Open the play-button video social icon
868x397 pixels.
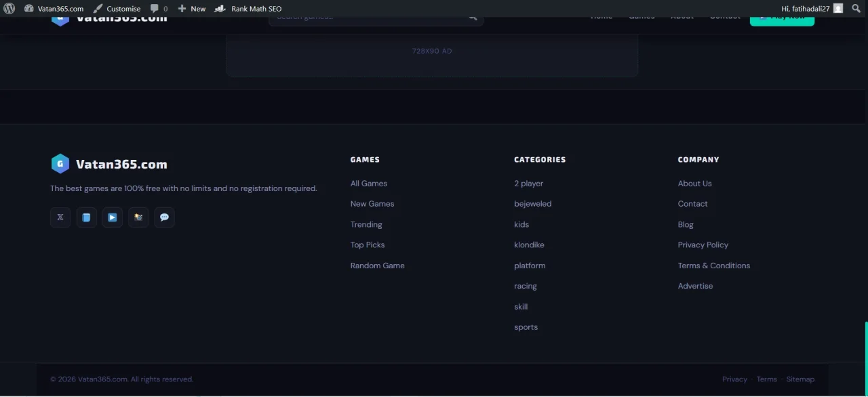pos(113,217)
